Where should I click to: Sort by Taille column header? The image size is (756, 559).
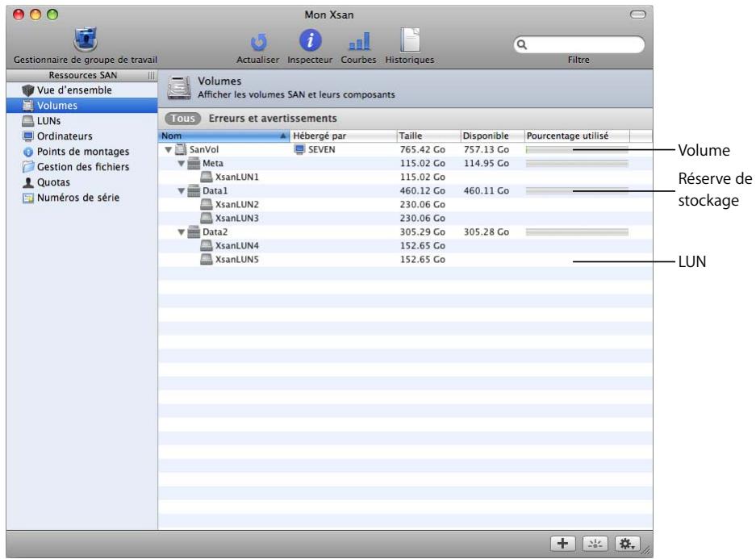pos(428,136)
